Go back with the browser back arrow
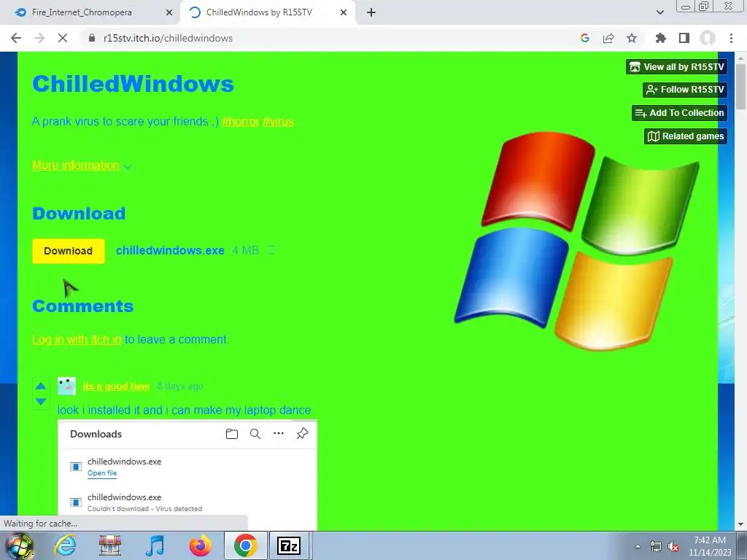The width and height of the screenshot is (747, 560). click(16, 38)
